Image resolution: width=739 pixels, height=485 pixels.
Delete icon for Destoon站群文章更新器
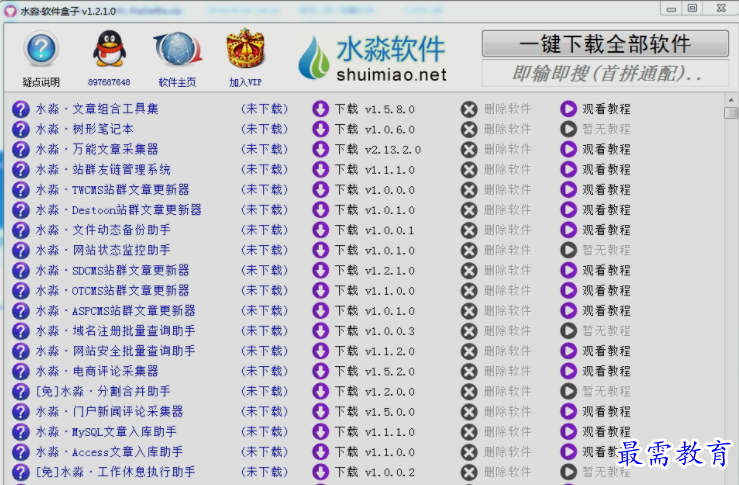click(469, 210)
